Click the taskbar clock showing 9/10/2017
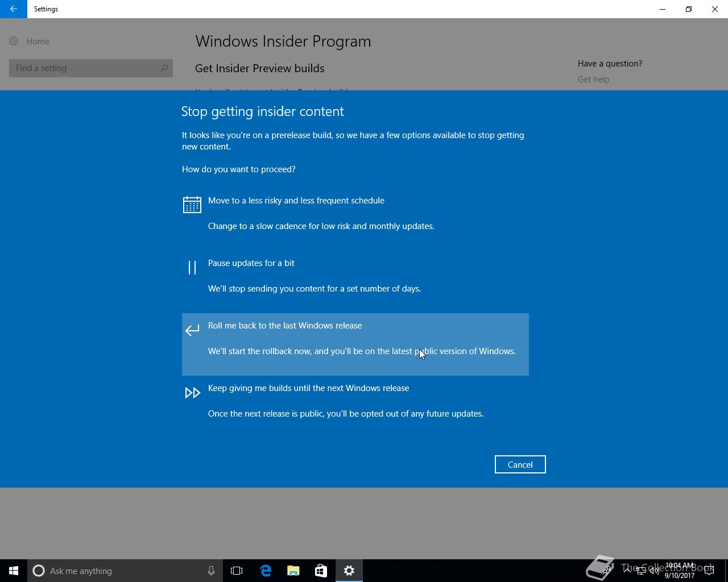 pos(680,571)
